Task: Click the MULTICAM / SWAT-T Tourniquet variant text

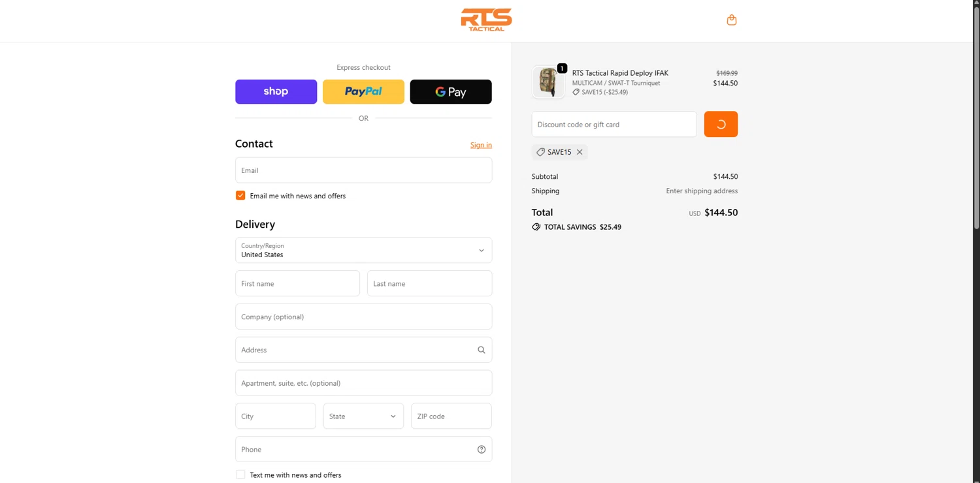Action: point(616,83)
